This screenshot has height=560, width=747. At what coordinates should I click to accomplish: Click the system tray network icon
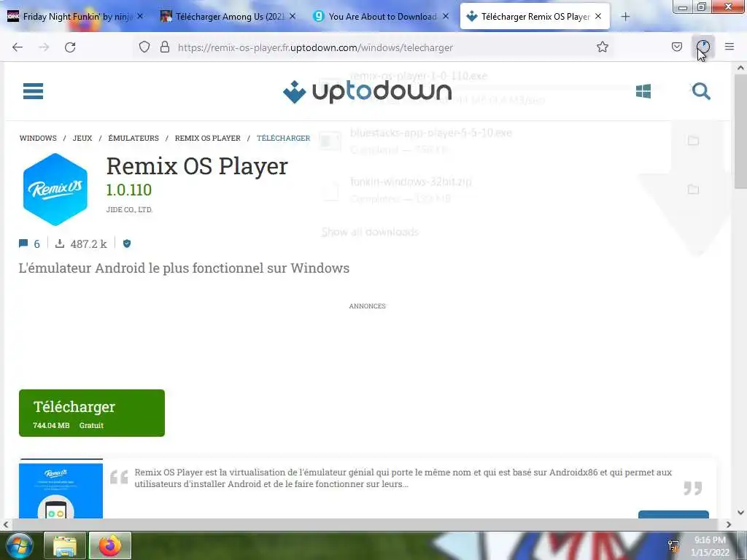point(673,545)
